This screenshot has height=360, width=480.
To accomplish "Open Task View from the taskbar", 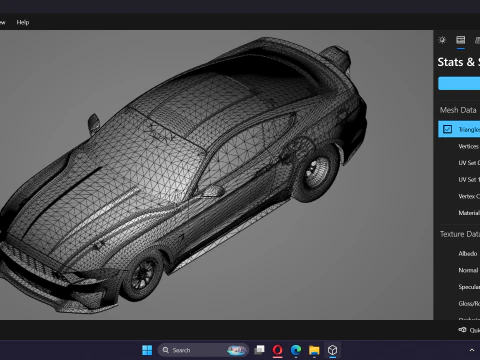I will tap(259, 350).
